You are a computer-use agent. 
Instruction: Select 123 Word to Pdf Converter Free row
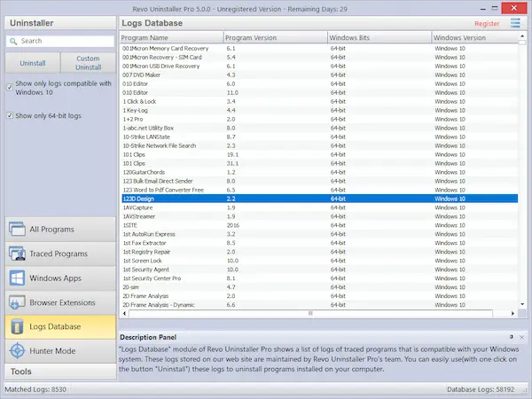pyautogui.click(x=319, y=190)
